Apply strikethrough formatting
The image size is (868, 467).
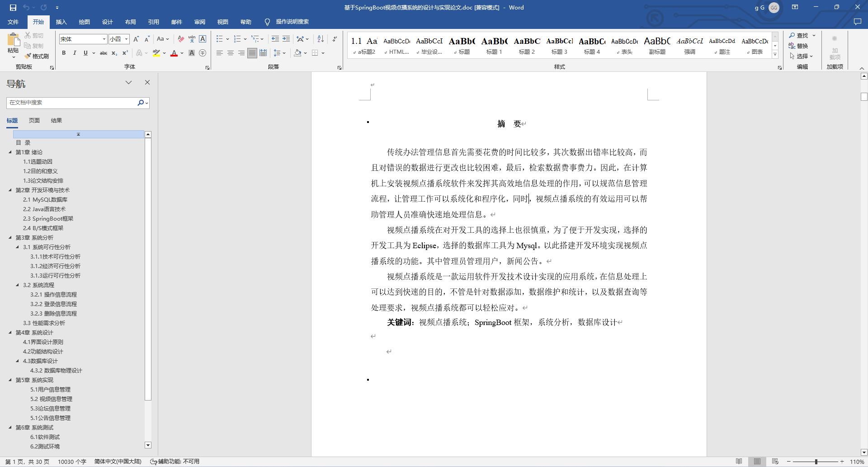tap(104, 53)
